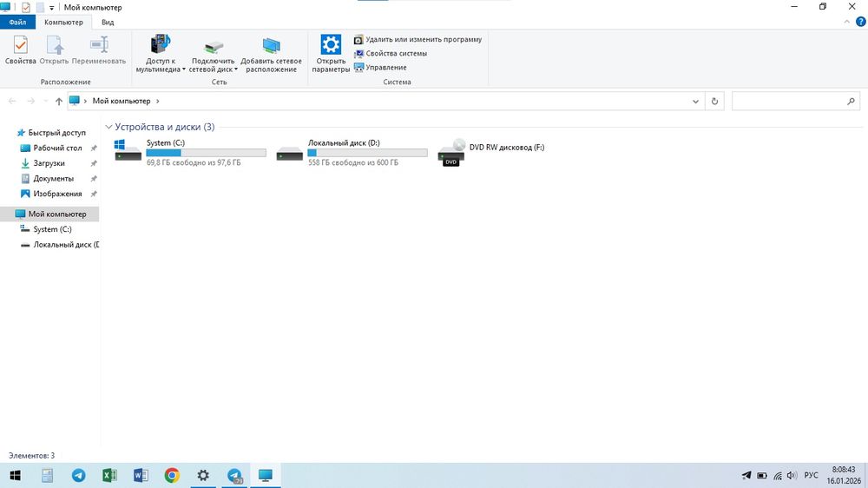Open the Windows Start menu
This screenshot has height=488, width=868.
tap(15, 475)
